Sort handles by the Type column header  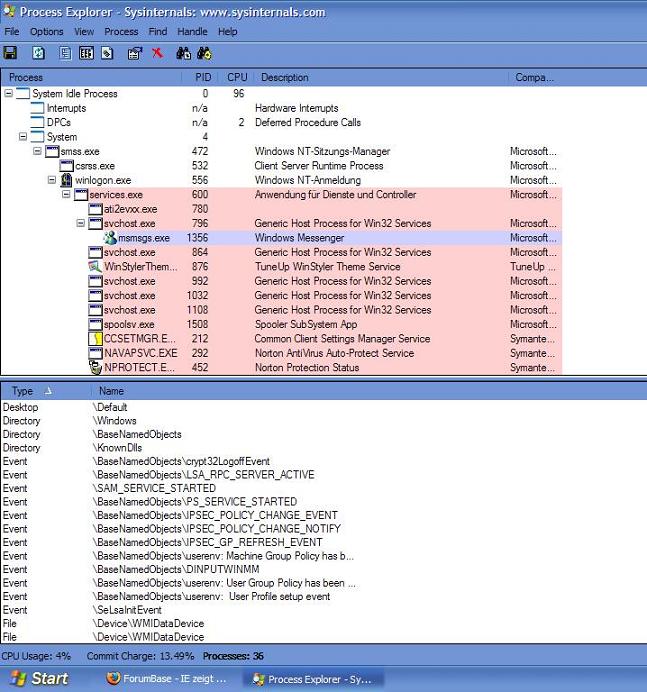(46, 391)
